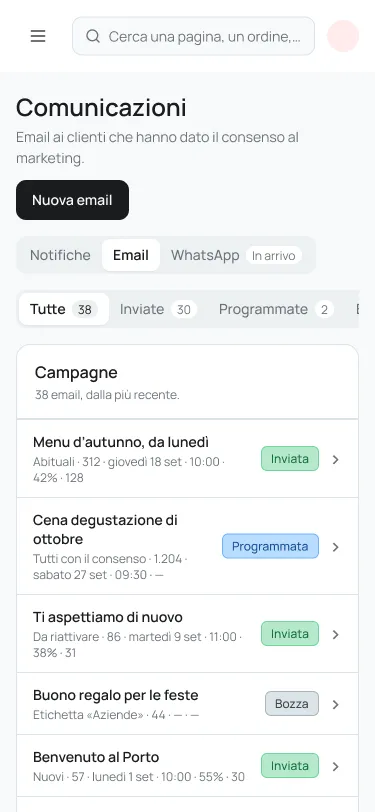The height and width of the screenshot is (812, 375).
Task: Expand chevron for Benvenuto al Porto
Action: [336, 766]
